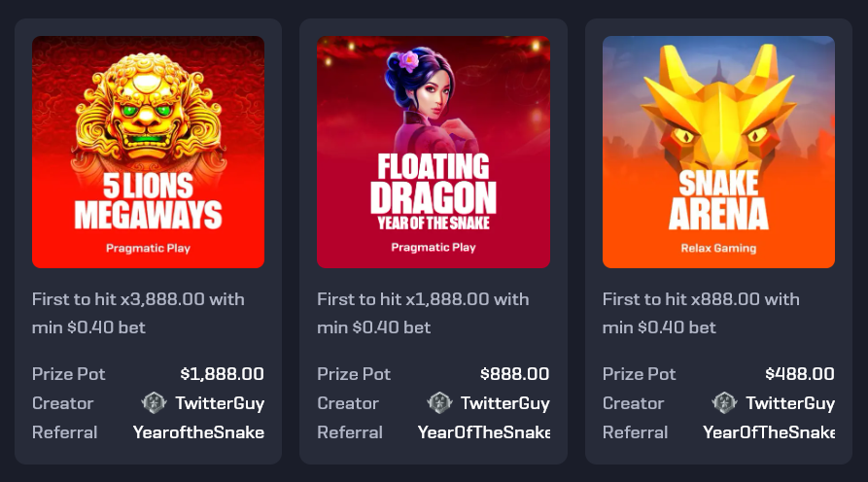868x482 pixels.
Task: Open TwitterGuy creator link in the Snake Arena card
Action: pos(790,403)
